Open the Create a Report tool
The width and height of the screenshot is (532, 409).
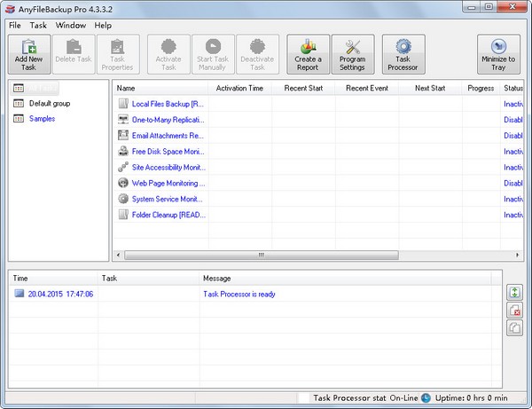pyautogui.click(x=308, y=55)
